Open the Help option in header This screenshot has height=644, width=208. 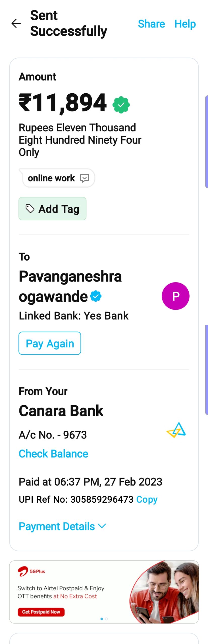(x=185, y=24)
